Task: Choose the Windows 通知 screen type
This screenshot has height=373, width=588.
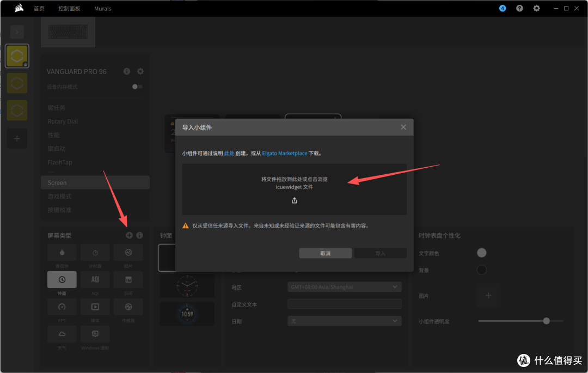Action: tap(95, 334)
